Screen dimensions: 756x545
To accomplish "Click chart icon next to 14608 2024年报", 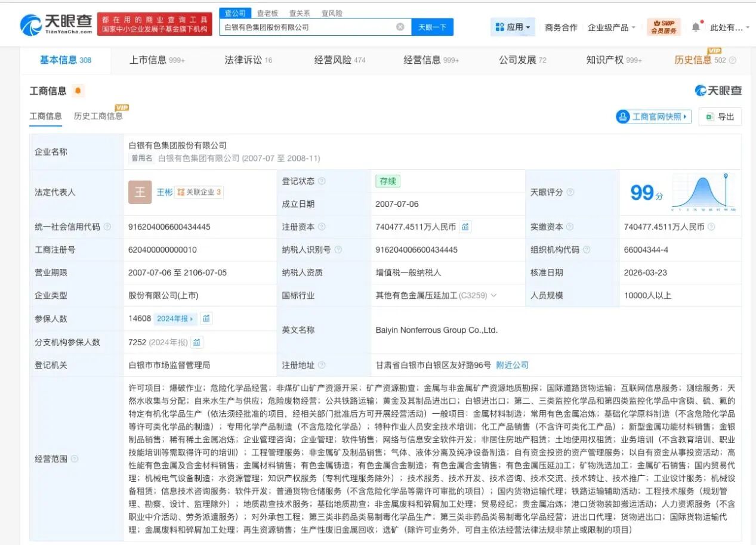I will (206, 318).
